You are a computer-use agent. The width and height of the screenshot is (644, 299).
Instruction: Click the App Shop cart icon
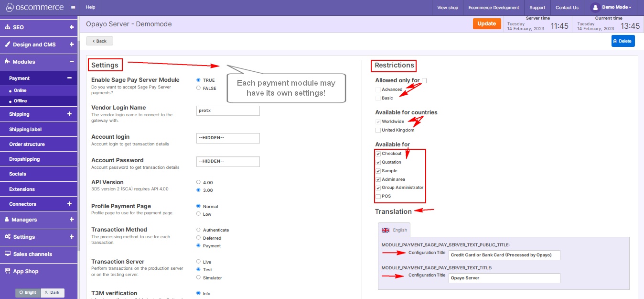tap(8, 271)
